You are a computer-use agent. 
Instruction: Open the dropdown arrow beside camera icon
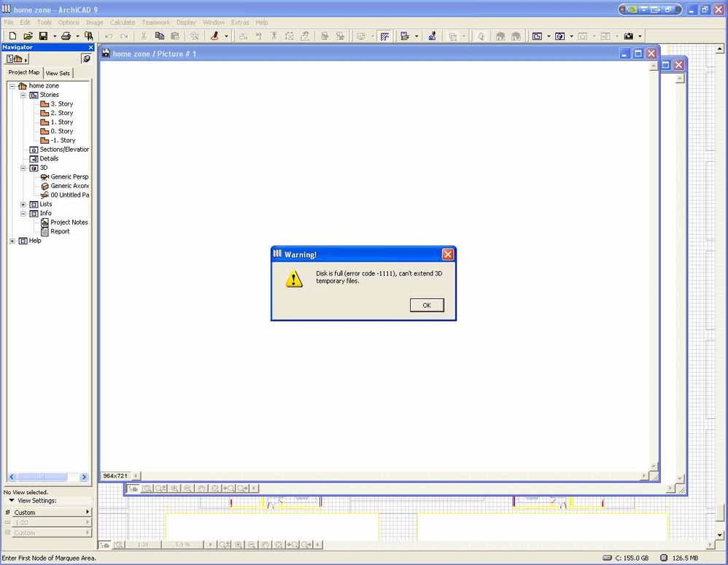[640, 36]
